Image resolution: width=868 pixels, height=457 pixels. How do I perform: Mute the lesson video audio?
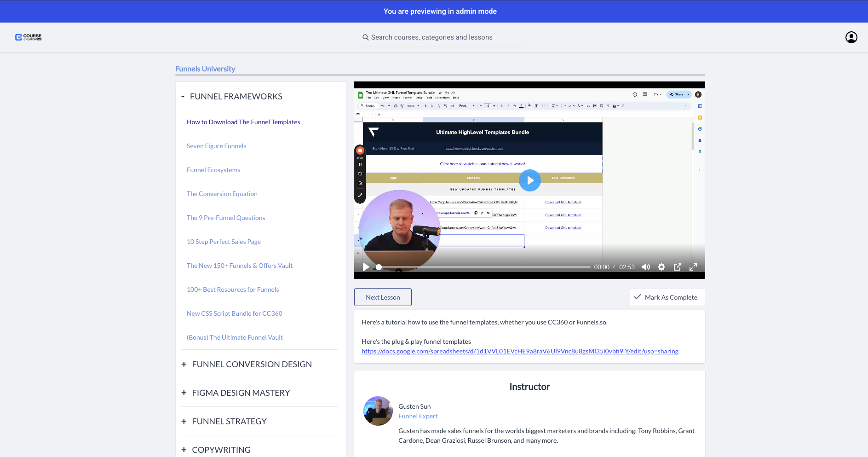pyautogui.click(x=646, y=267)
